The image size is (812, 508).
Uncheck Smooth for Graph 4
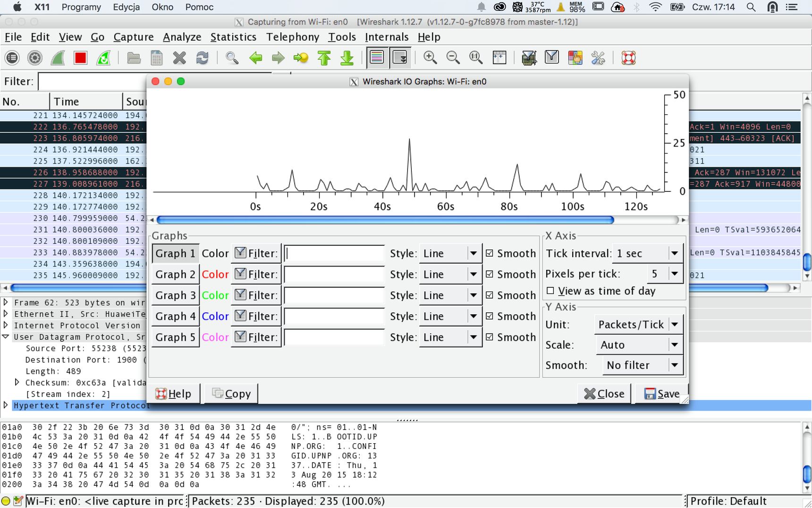pos(490,316)
